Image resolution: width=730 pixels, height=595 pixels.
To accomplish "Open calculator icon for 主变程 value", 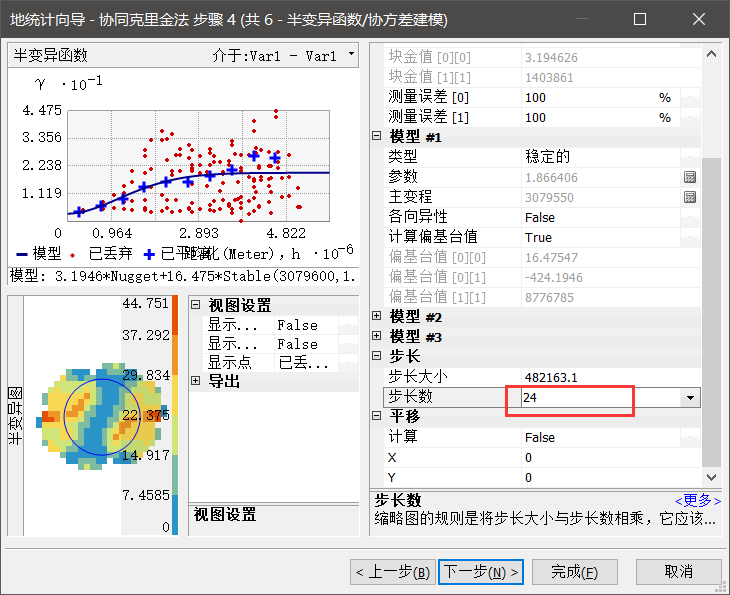I will [689, 197].
